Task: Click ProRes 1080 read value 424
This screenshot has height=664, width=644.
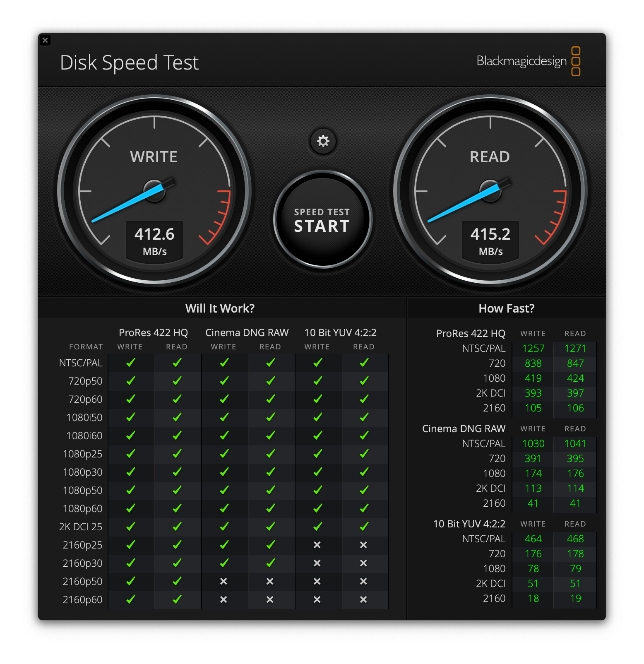Action: click(575, 378)
